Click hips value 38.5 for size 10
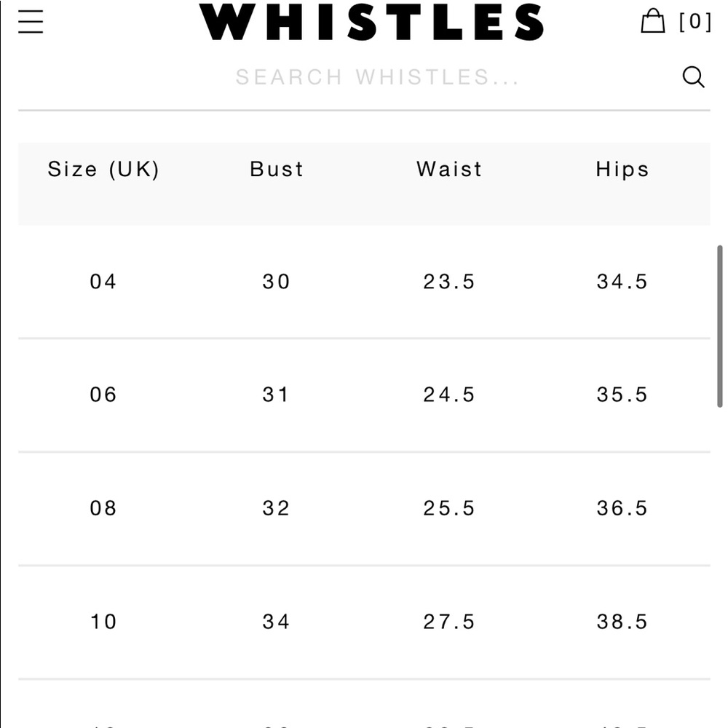 coord(622,622)
